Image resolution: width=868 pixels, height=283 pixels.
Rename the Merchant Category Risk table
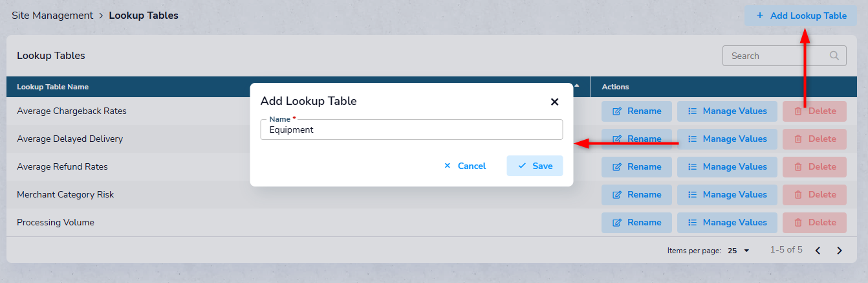636,194
